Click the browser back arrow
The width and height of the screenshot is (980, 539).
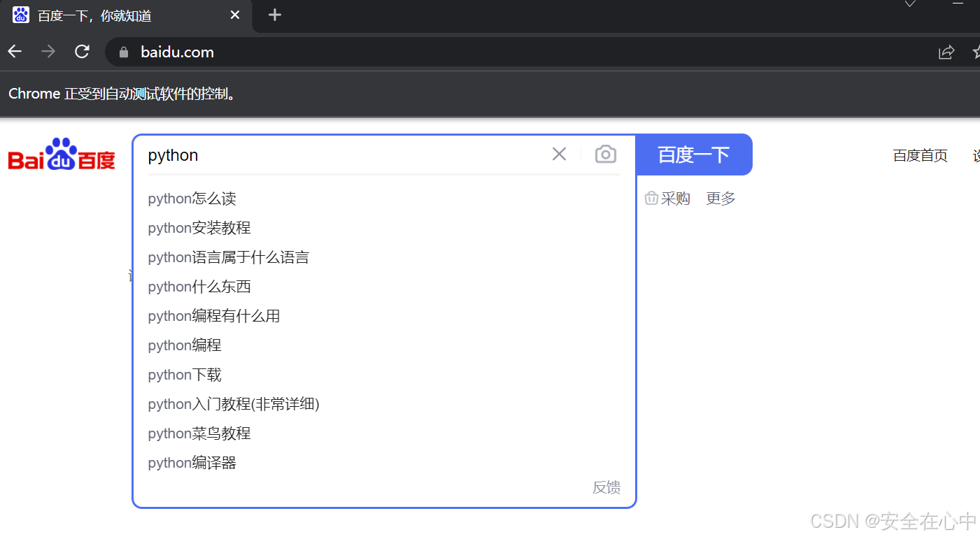[15, 52]
